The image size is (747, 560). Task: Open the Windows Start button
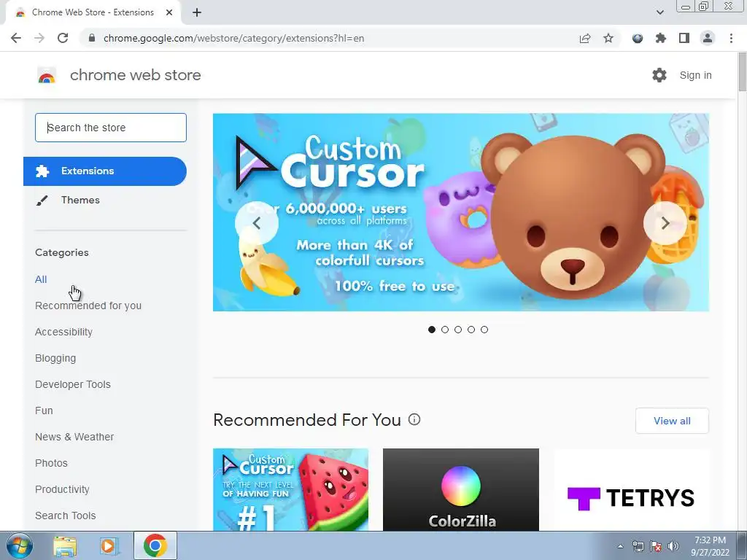[x=19, y=545]
